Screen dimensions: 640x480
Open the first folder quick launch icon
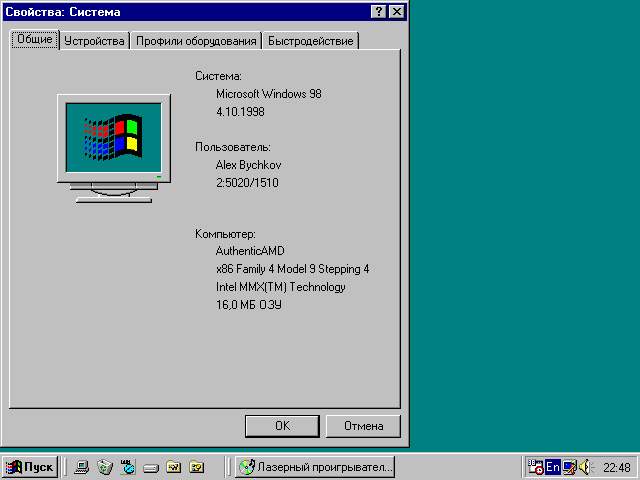pos(173,467)
